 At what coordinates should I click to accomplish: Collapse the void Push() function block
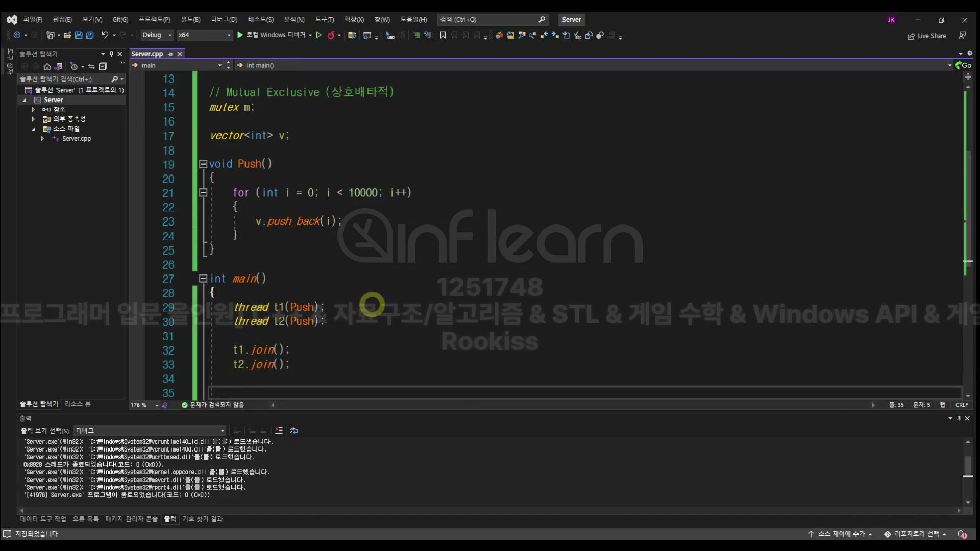(x=203, y=164)
